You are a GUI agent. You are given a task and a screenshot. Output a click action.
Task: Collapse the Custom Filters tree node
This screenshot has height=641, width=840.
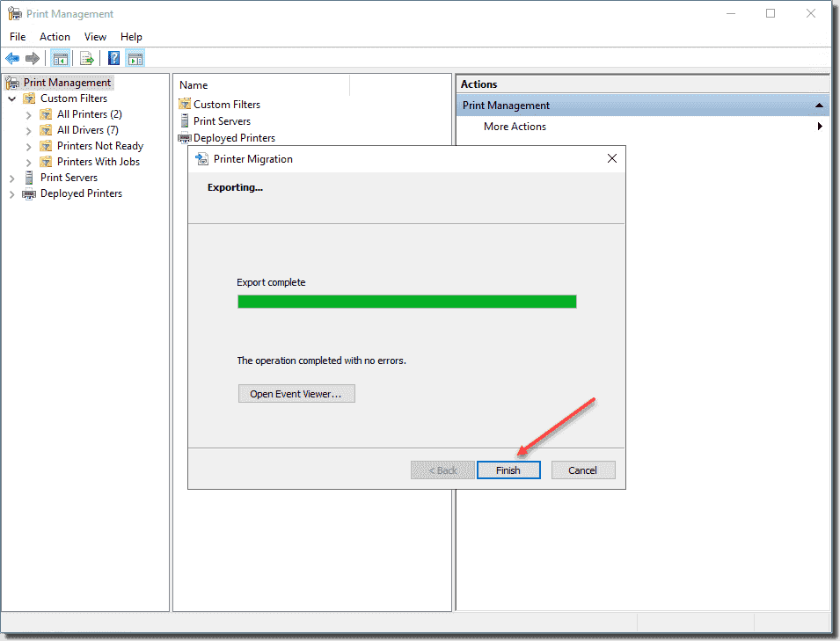(11, 98)
